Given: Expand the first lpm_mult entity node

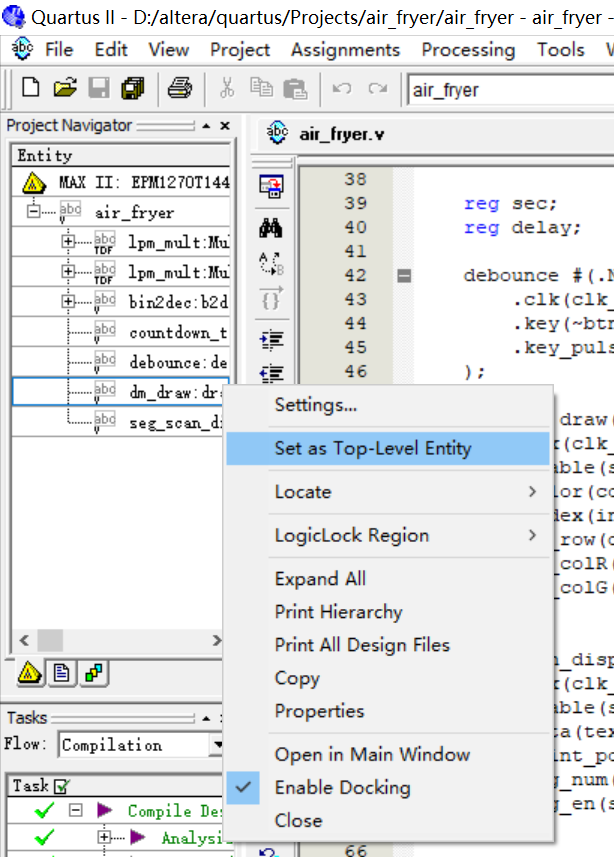Looking at the screenshot, I should tap(68, 241).
